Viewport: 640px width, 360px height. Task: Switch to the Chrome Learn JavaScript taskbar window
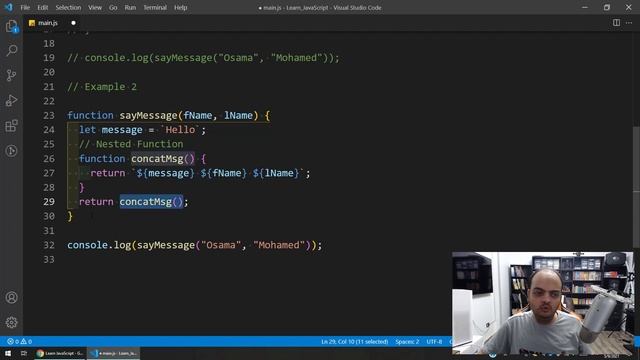click(x=60, y=353)
